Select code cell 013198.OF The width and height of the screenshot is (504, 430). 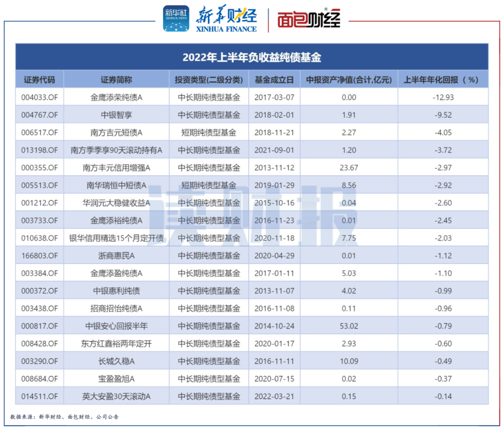pyautogui.click(x=40, y=150)
